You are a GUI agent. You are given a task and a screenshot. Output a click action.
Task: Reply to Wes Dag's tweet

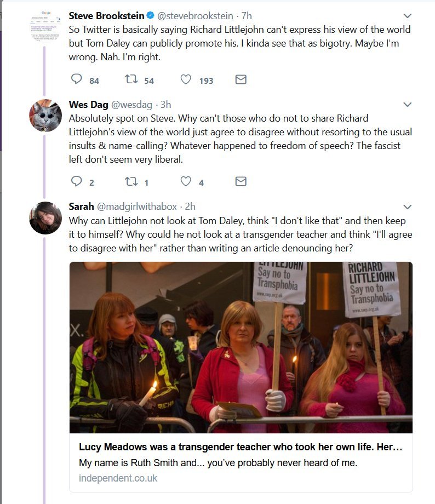coord(77,181)
